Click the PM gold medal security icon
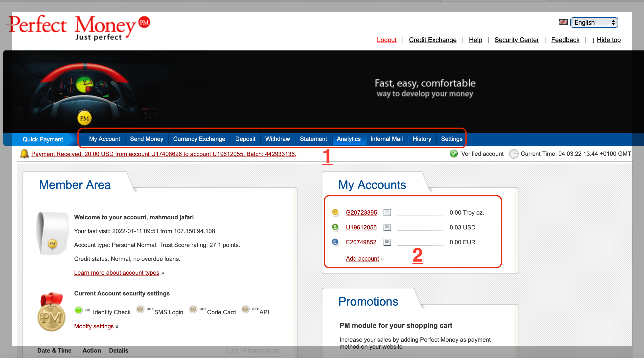644x358 pixels. click(x=51, y=312)
